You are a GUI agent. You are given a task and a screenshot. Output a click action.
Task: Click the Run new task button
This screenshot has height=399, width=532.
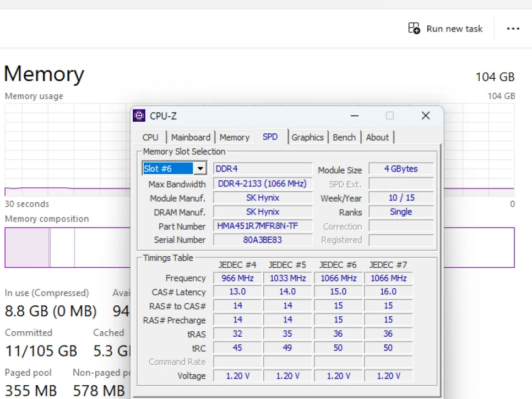pyautogui.click(x=445, y=29)
